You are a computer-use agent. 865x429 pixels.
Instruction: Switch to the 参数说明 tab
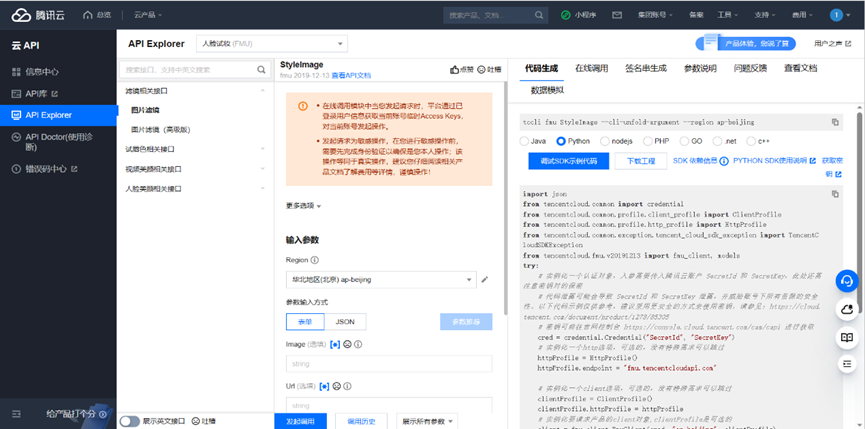pos(701,68)
